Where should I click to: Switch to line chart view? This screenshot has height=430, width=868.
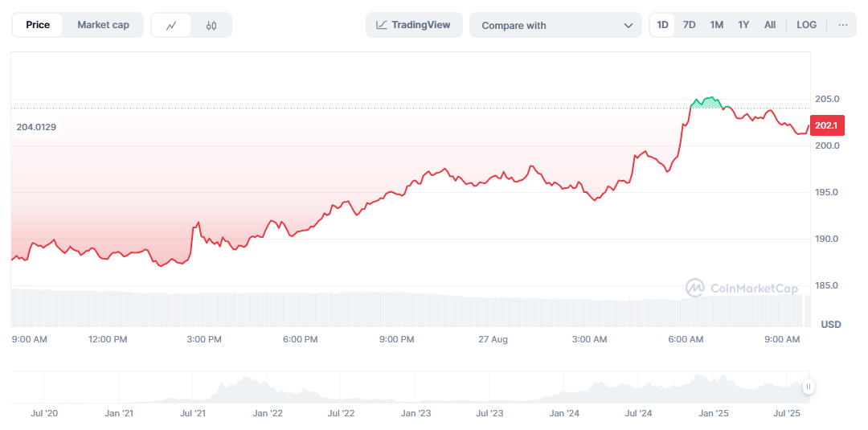click(x=171, y=25)
